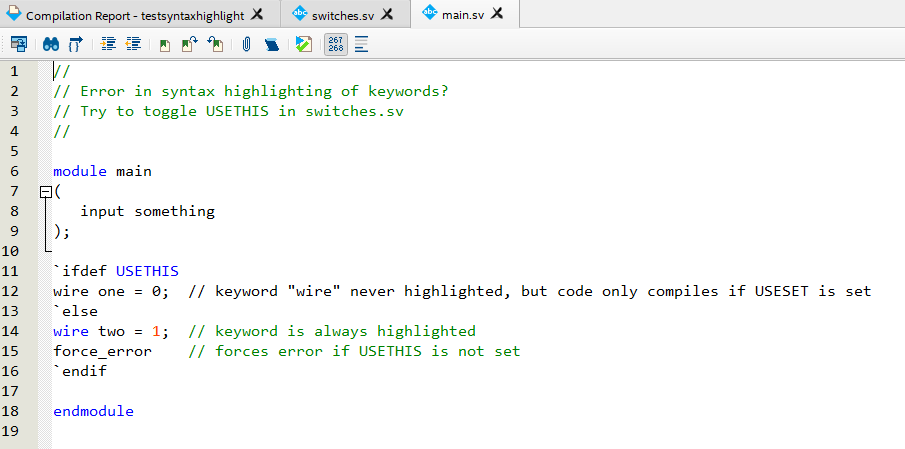Click the 'module' keyword on line 6
This screenshot has height=449, width=905.
coord(80,171)
